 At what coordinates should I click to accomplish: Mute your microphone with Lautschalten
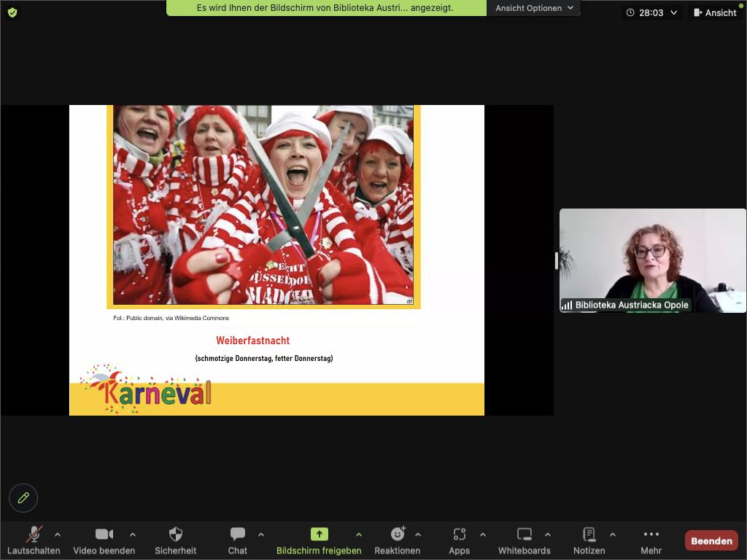pyautogui.click(x=32, y=534)
